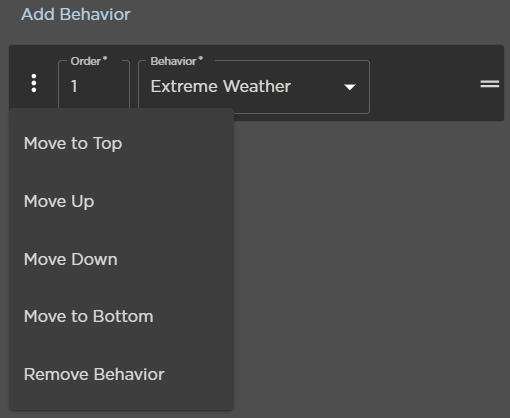
Task: Click the three-dot kebab menu icon
Action: pyautogui.click(x=34, y=83)
